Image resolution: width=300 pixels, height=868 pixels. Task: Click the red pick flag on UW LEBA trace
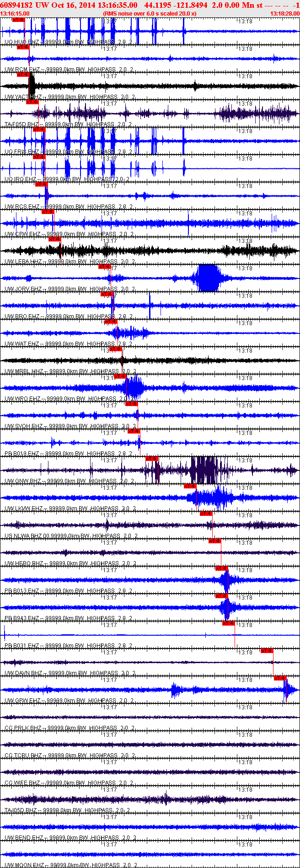click(55, 239)
